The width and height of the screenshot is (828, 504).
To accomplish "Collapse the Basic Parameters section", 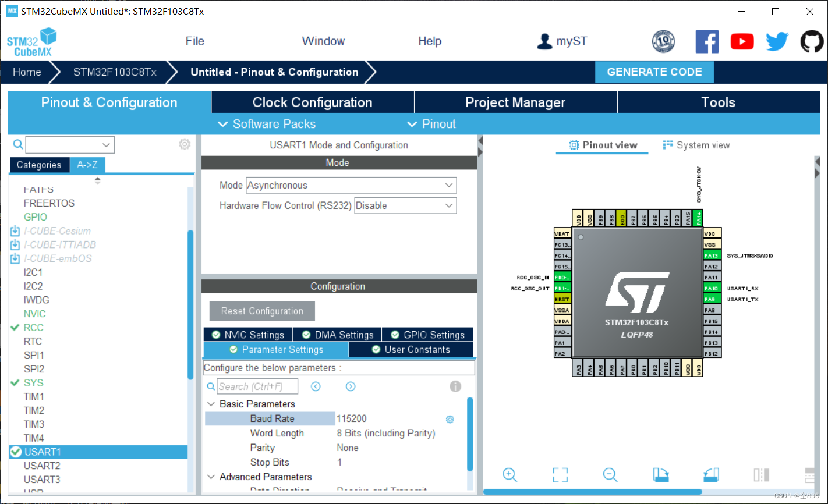I will click(211, 404).
